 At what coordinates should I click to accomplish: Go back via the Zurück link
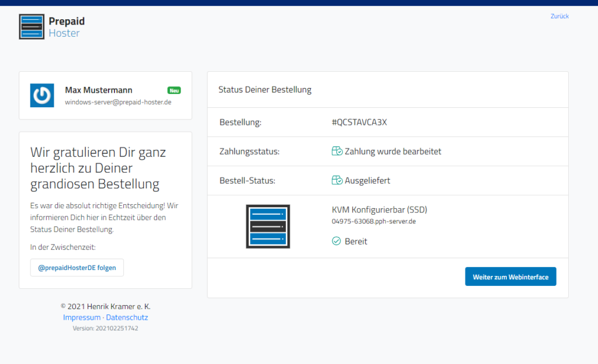click(x=559, y=16)
